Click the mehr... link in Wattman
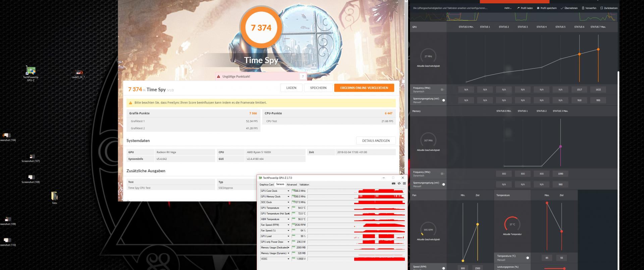The height and width of the screenshot is (270, 644). pos(508,8)
